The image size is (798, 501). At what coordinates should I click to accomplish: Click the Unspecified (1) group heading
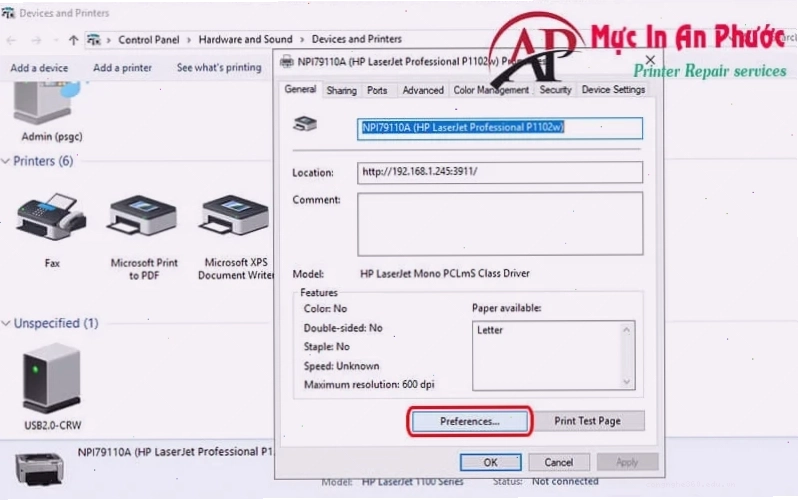56,323
